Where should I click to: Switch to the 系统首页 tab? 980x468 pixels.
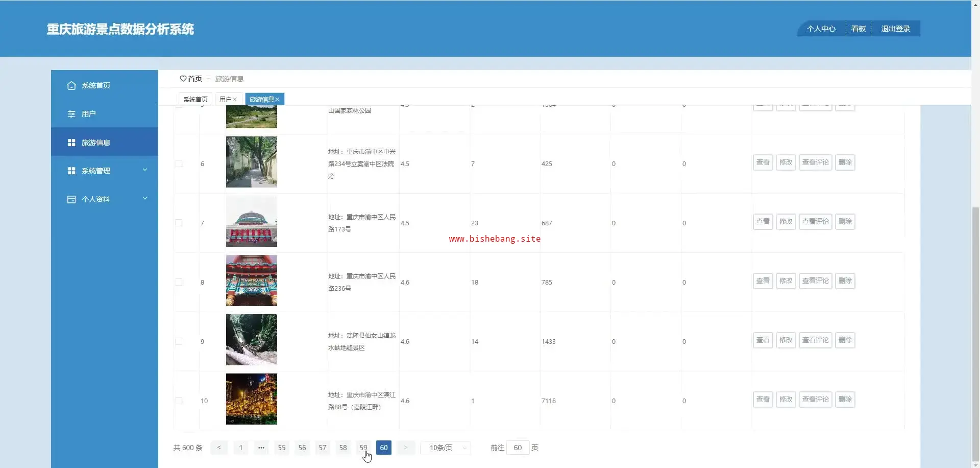[195, 100]
